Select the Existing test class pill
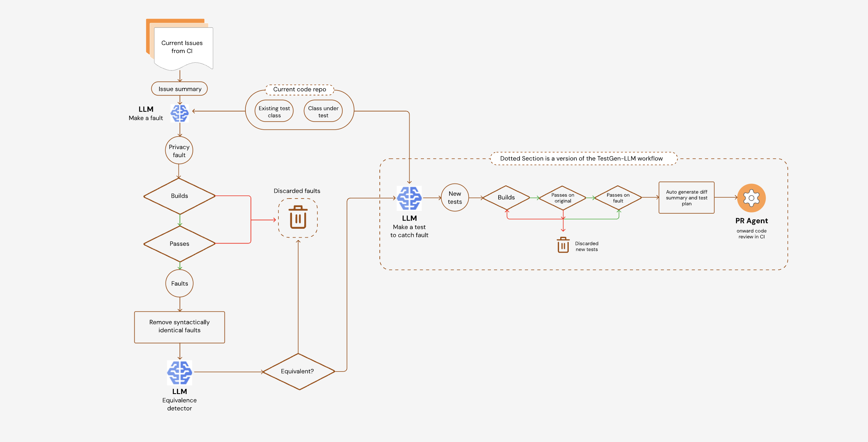 pos(274,111)
